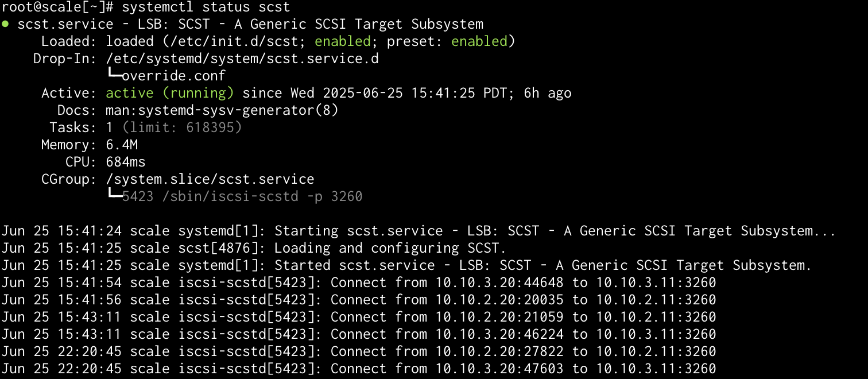Click the tree branch glyph before PID 5423
Viewport: 868px width, 379px height.
point(114,195)
